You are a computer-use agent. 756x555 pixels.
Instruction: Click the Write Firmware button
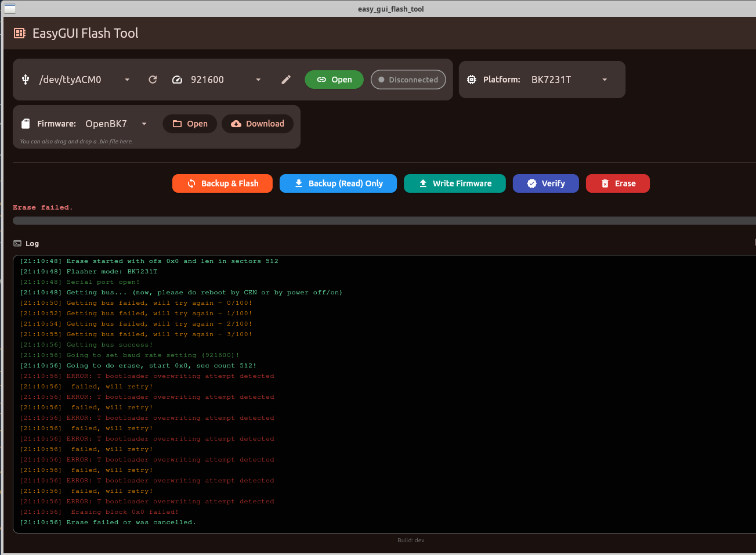coord(455,183)
